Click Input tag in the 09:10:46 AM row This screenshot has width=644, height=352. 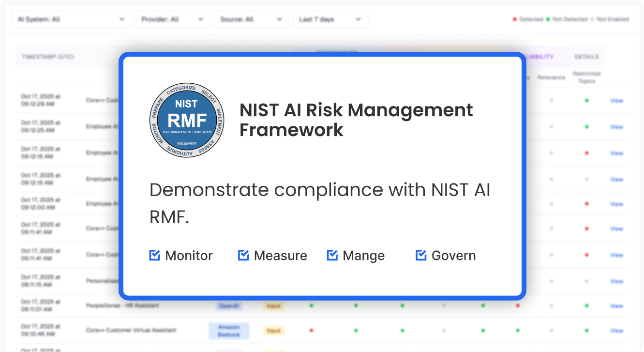[274, 331]
